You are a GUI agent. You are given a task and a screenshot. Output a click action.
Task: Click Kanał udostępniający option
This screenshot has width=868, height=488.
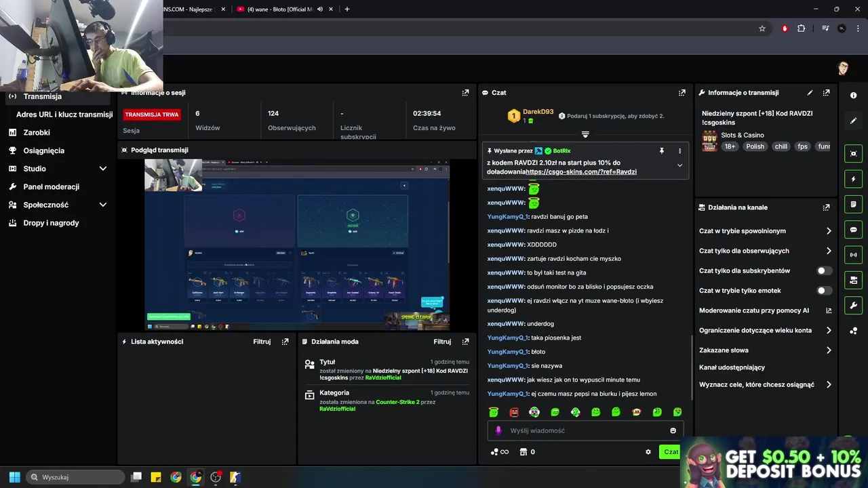click(x=732, y=367)
